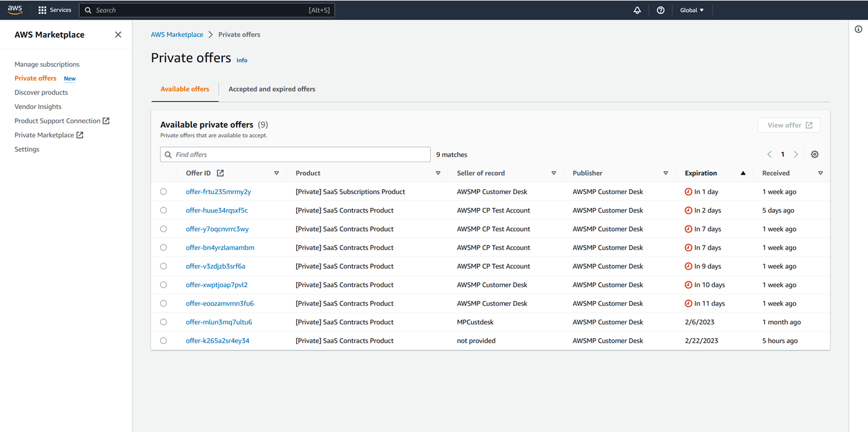Click the AWS logo home icon
This screenshot has height=432, width=868.
click(x=15, y=10)
